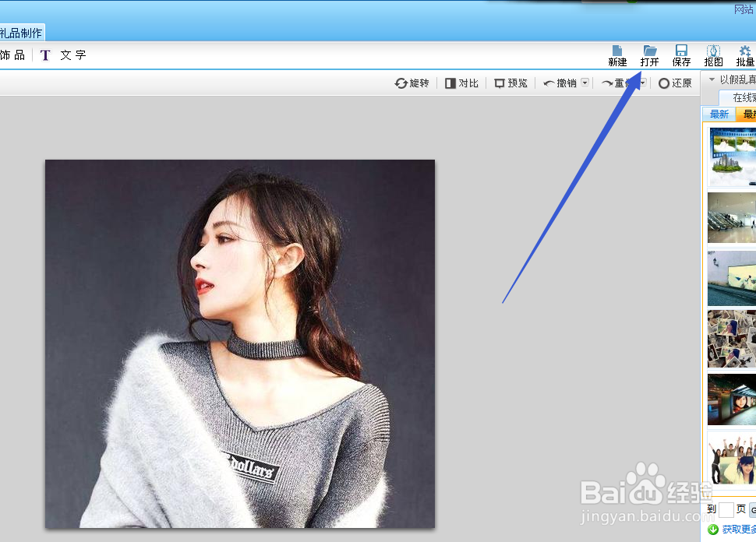Collapse the 以假乱真 section triangle
Viewport: 756px width, 542px height.
(712, 79)
